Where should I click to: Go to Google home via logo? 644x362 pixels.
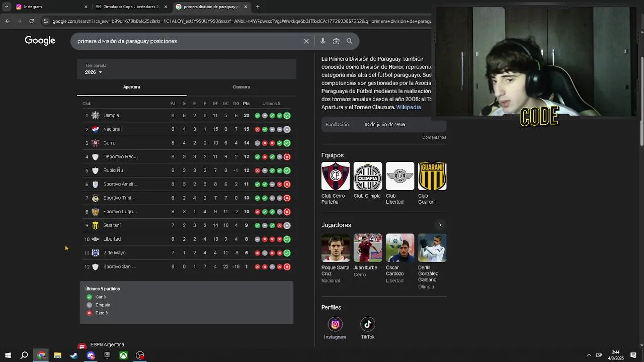(x=40, y=41)
